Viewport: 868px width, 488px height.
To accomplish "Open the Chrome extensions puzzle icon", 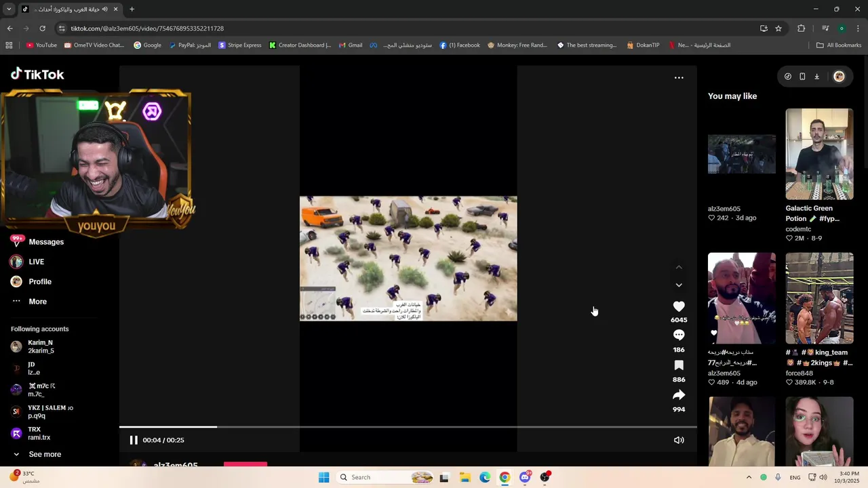I will [801, 28].
